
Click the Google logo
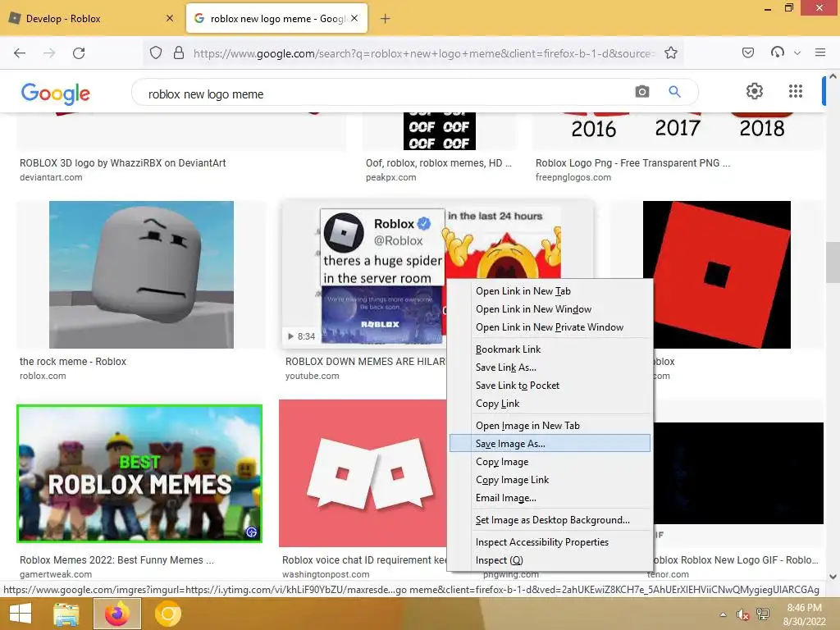(x=56, y=94)
